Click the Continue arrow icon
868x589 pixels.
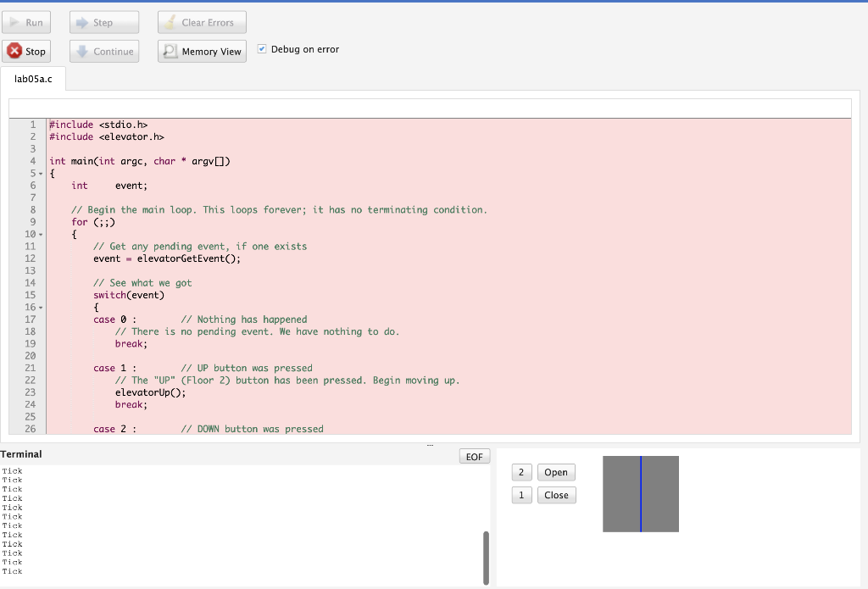(x=81, y=51)
